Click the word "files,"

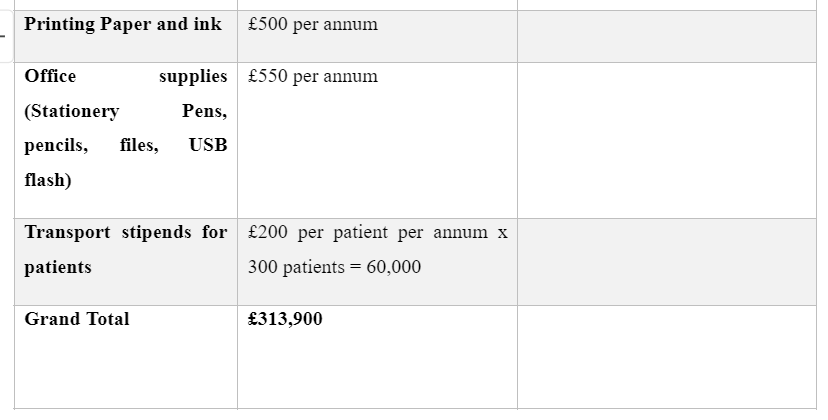click(x=139, y=145)
